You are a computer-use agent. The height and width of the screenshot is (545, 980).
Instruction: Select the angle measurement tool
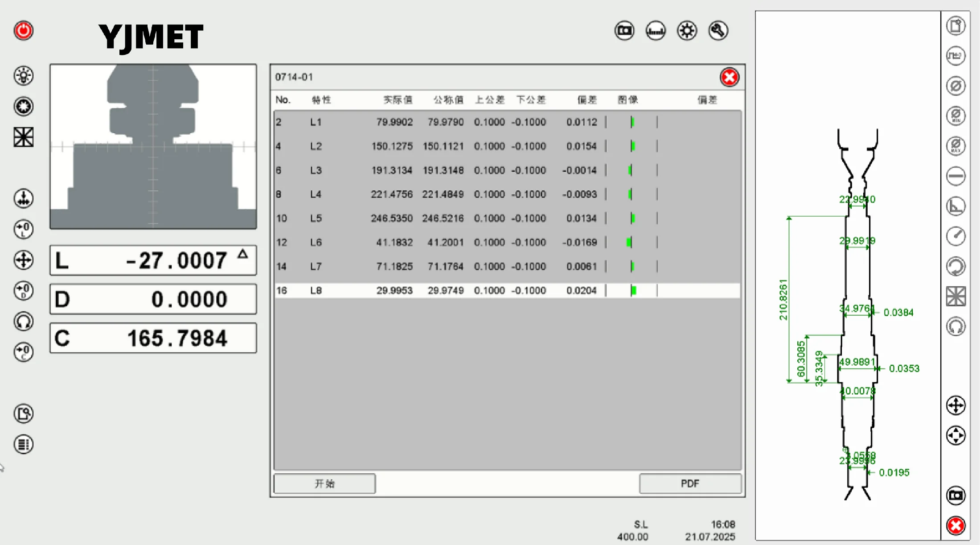[955, 206]
